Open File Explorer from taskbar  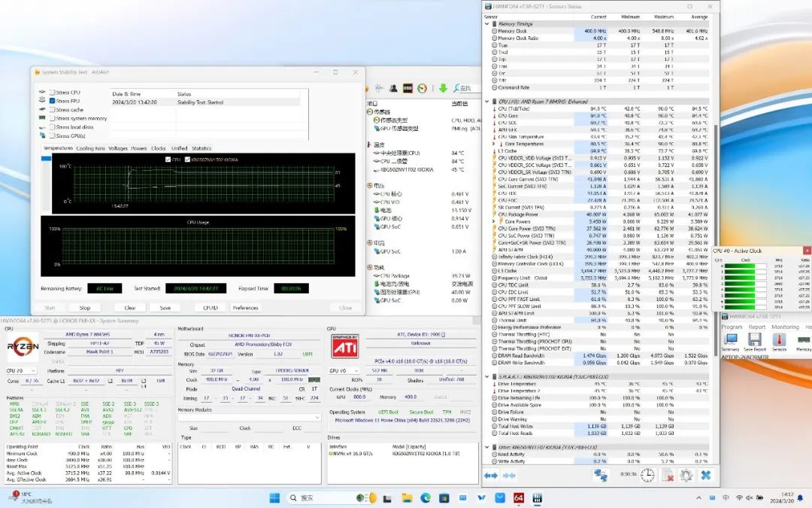(x=407, y=498)
